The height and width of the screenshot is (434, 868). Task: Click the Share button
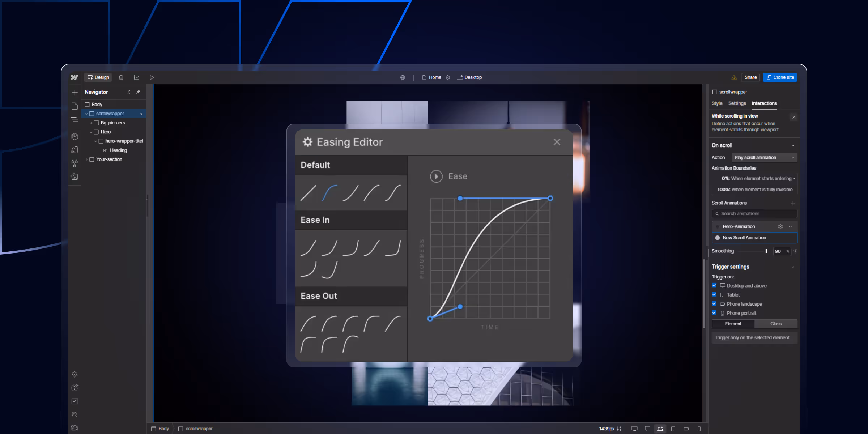click(x=750, y=77)
